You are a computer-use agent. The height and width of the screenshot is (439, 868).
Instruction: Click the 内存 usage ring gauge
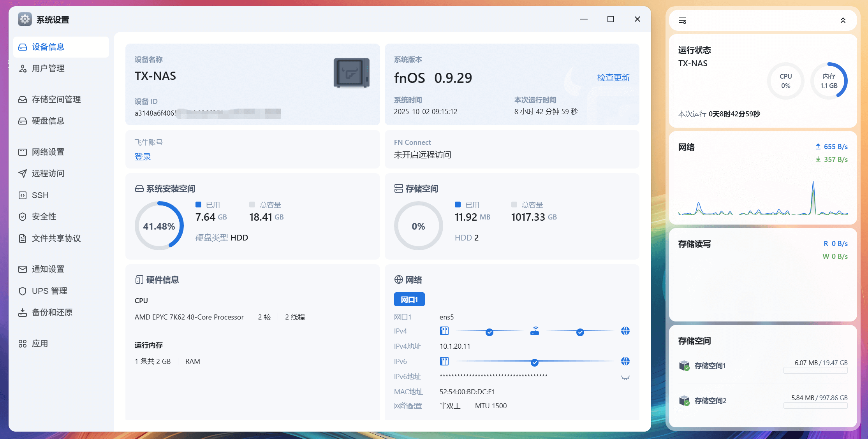click(829, 81)
